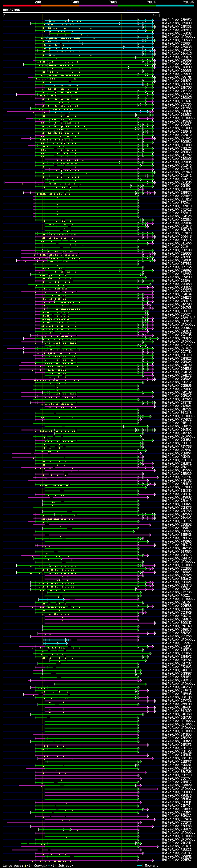Image resolution: width=197 pixels, height=868 pixels.
Task: Select sequence ID UniRef100_Q9M1G9
Action: 177,393
